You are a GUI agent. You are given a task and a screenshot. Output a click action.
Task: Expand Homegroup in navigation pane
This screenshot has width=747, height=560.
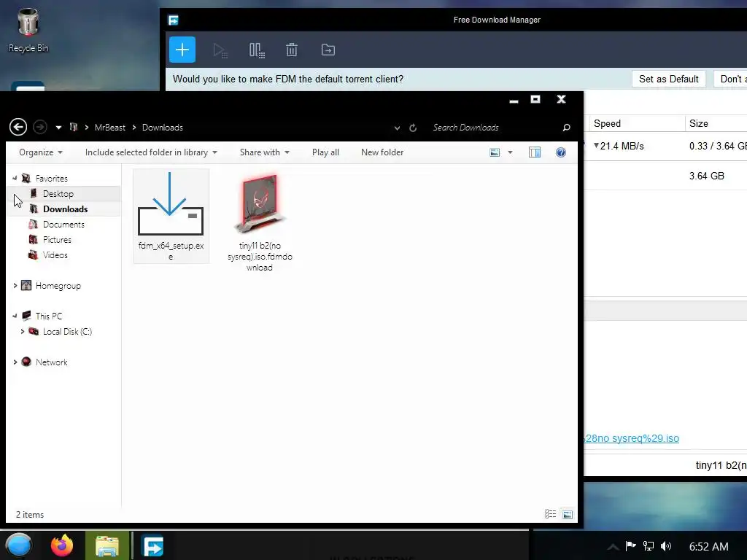(15, 286)
